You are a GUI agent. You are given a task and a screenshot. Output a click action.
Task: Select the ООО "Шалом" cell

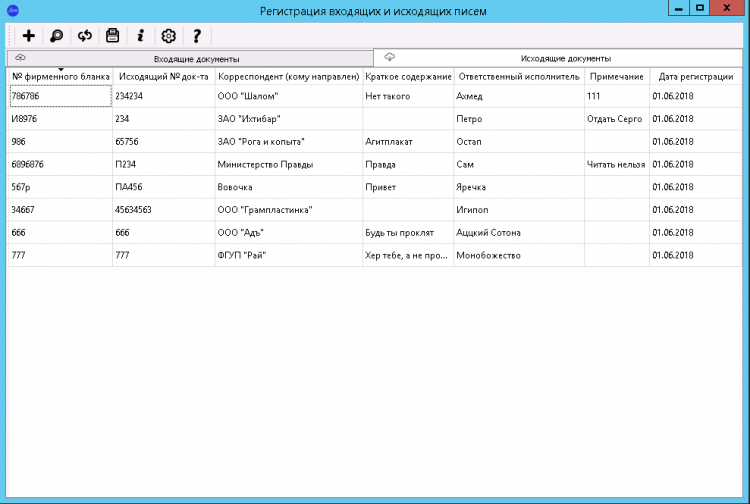(288, 96)
